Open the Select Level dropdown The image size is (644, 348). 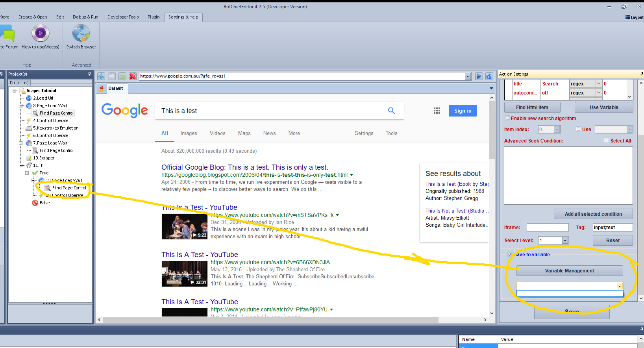[565, 241]
